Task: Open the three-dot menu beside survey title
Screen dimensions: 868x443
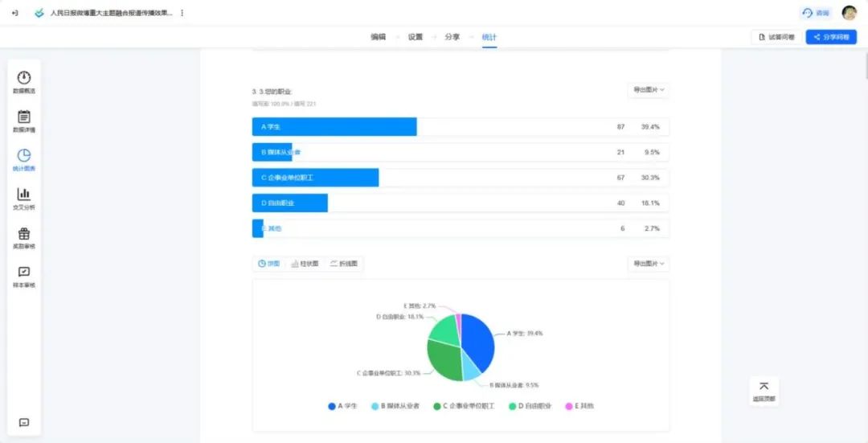Action: [x=182, y=13]
